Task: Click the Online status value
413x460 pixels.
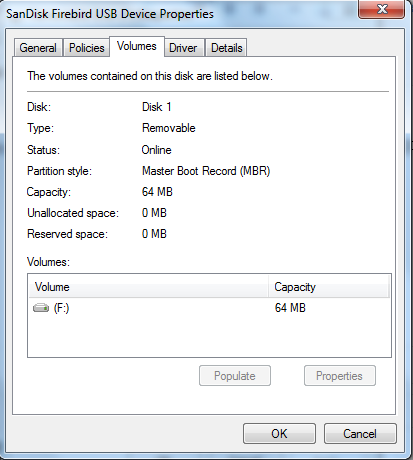Action: (x=156, y=150)
